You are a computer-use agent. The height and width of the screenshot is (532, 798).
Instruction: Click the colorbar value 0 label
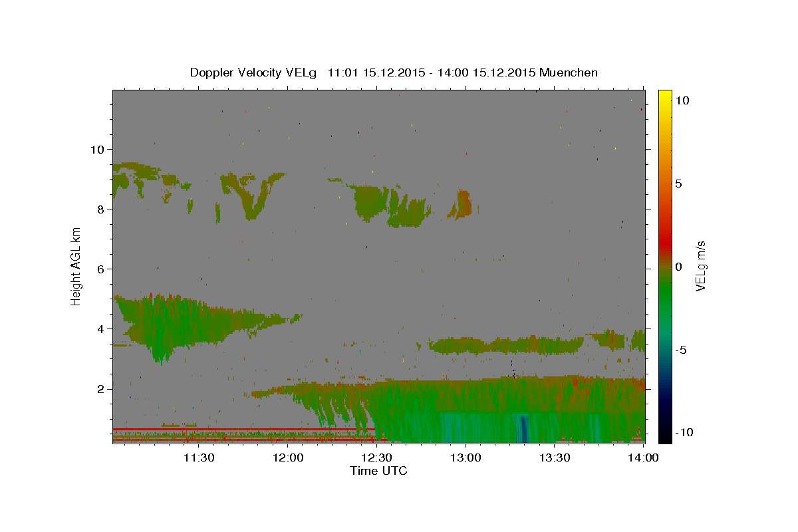[x=678, y=267]
